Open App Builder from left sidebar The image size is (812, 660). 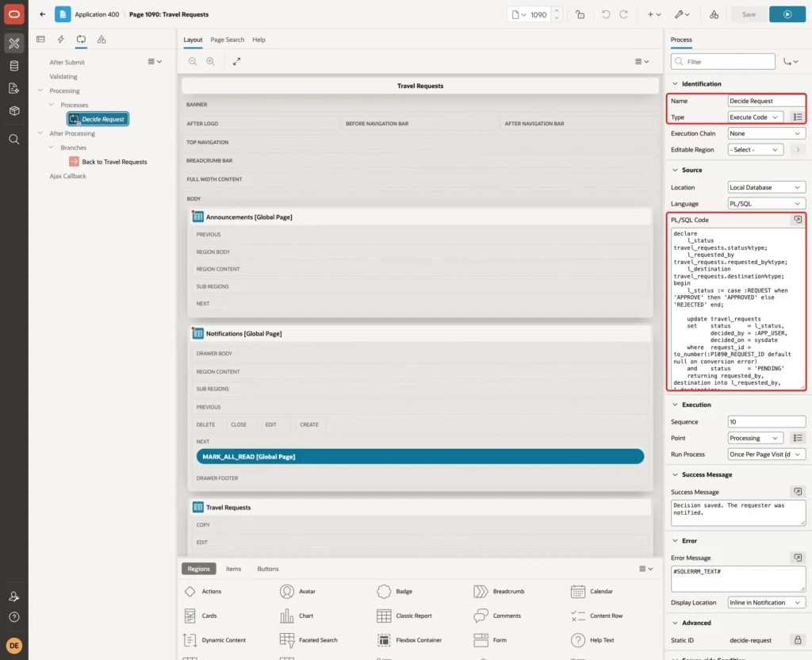(x=14, y=43)
